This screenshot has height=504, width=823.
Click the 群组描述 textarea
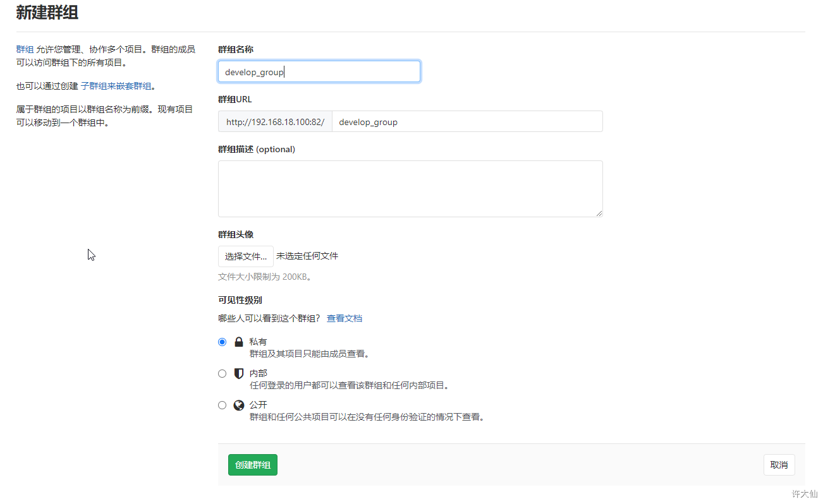point(410,189)
